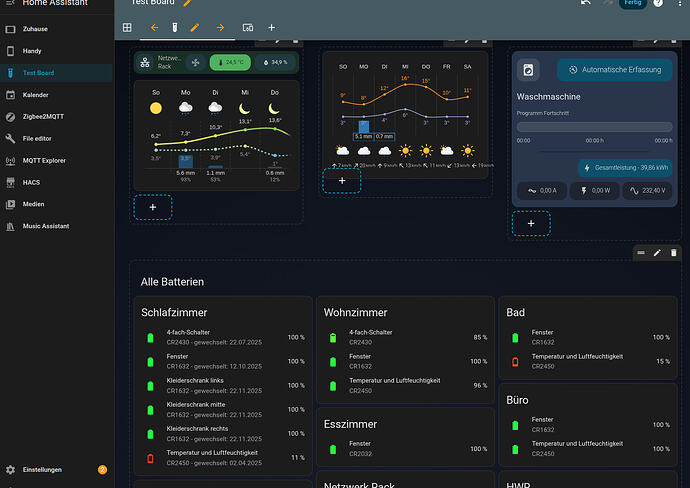Click Kleiderschrank links battery entry
The width and height of the screenshot is (690, 488).
point(223,385)
